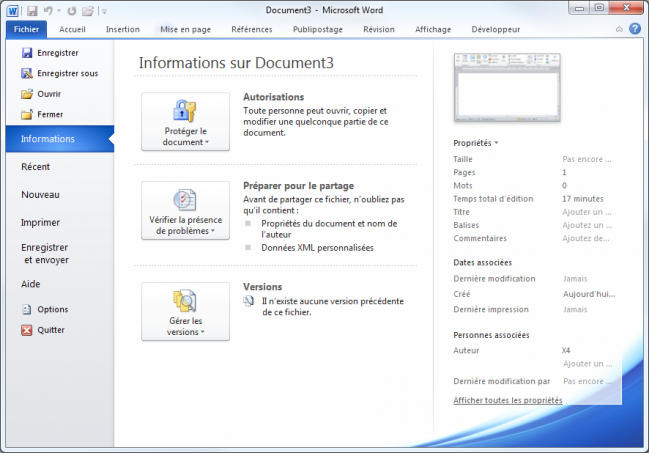Click the open folder icon in the title bar
The width and height of the screenshot is (649, 453).
[x=88, y=10]
